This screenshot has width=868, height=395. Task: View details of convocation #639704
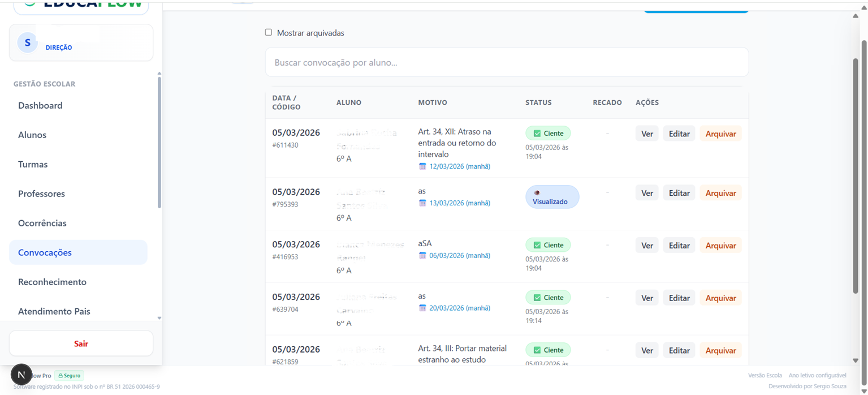[x=646, y=298]
